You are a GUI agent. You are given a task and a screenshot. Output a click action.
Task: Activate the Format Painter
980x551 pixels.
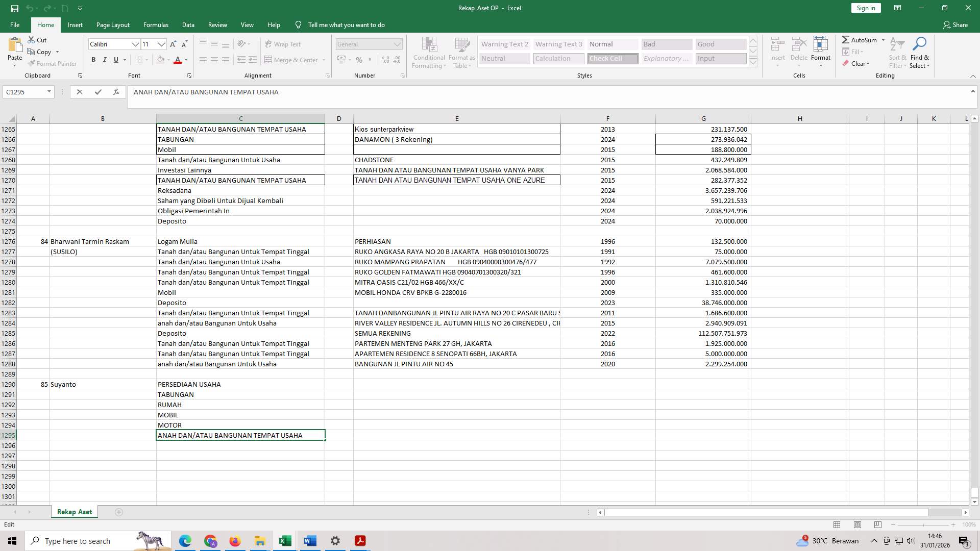[53, 63]
